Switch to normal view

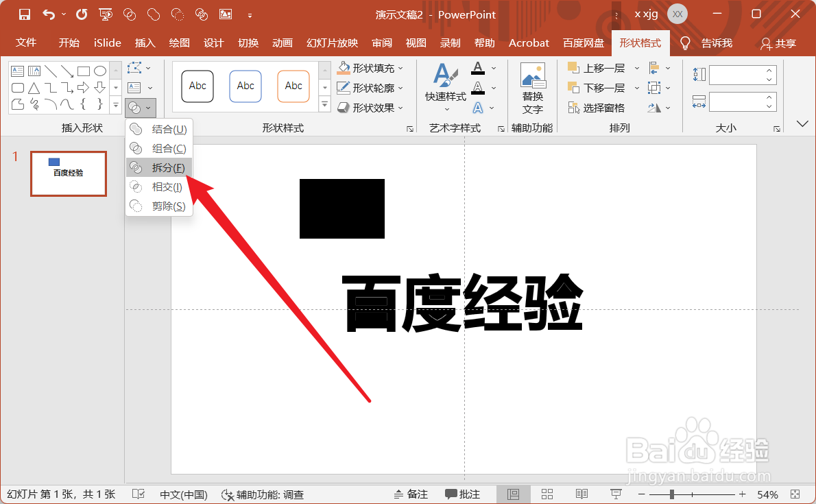coord(513,494)
